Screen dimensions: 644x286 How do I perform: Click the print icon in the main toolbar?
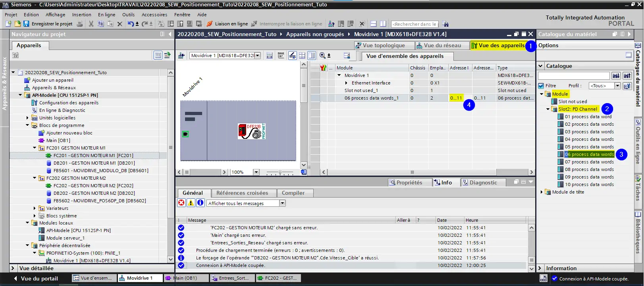pyautogui.click(x=80, y=24)
